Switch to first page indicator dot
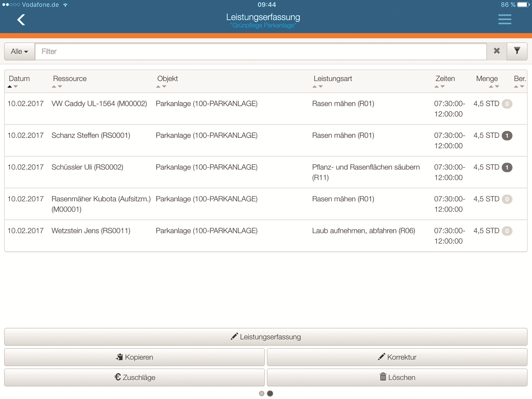 pos(262,394)
